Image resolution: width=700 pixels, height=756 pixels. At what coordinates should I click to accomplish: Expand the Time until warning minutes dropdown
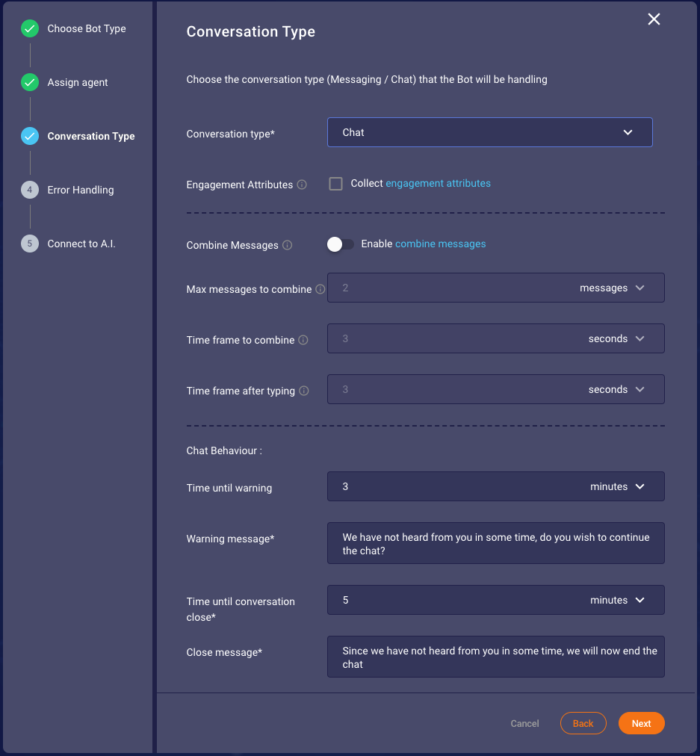coord(617,486)
